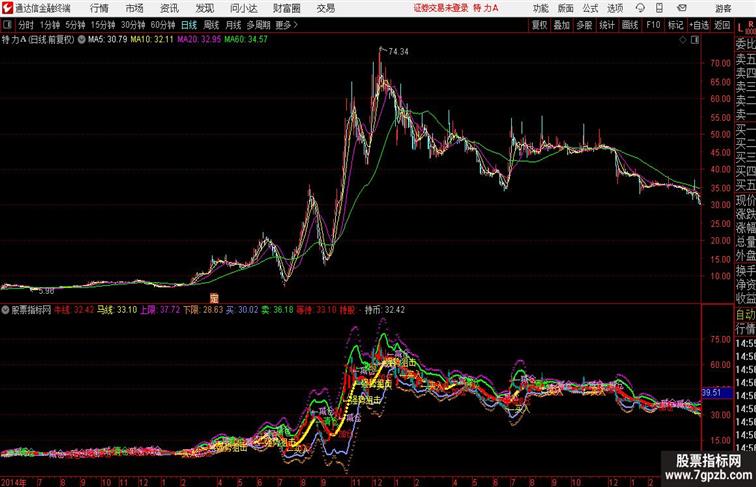The width and height of the screenshot is (756, 487).
Task: Click the 5.98 low price label
Action: point(46,291)
